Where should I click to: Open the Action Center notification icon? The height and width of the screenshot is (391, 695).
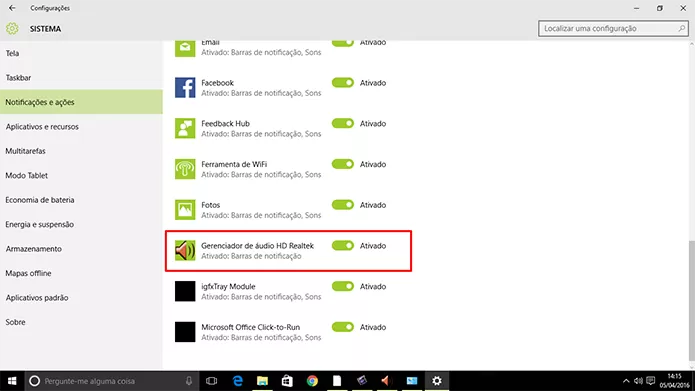click(651, 381)
